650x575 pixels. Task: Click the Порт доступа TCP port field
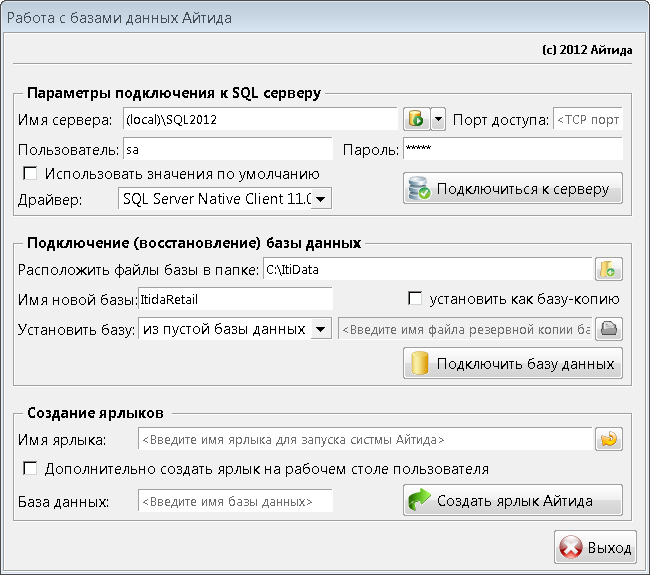pyautogui.click(x=588, y=119)
